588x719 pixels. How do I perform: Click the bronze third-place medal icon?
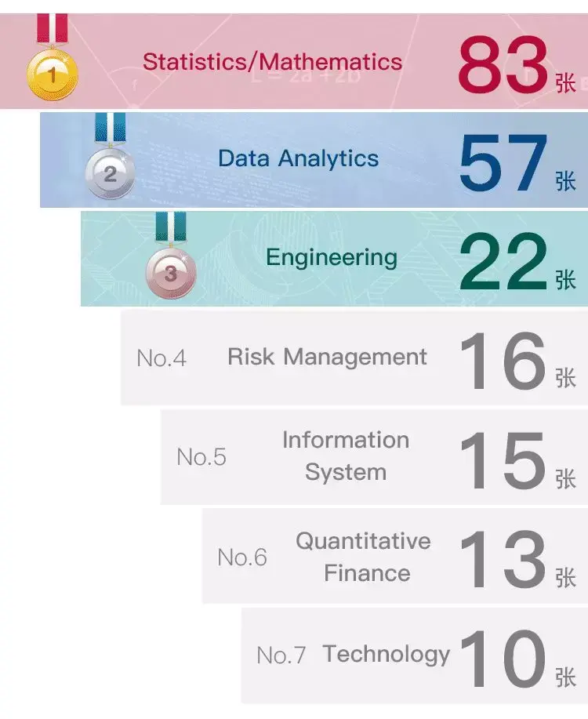tap(171, 255)
